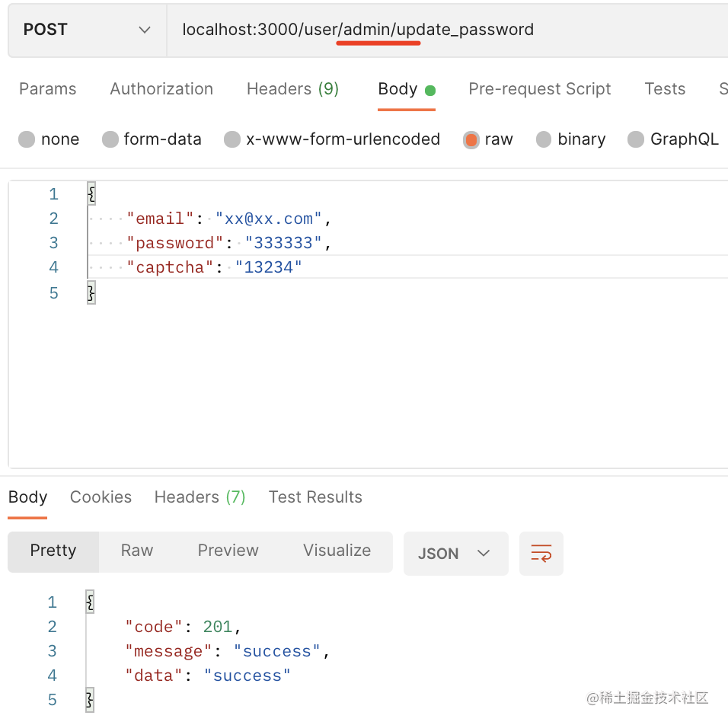This screenshot has width=728, height=725.
Task: Go to Pre-request Script tab
Action: 539,89
